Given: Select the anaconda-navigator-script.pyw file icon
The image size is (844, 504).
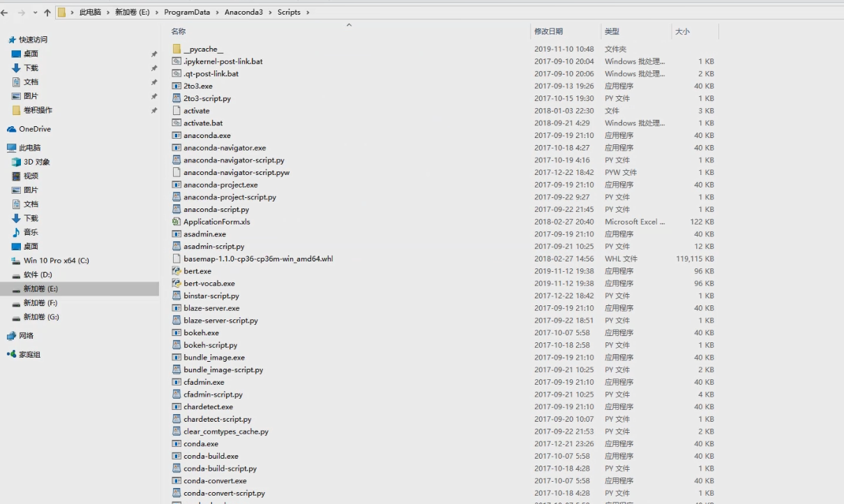Looking at the screenshot, I should [176, 172].
